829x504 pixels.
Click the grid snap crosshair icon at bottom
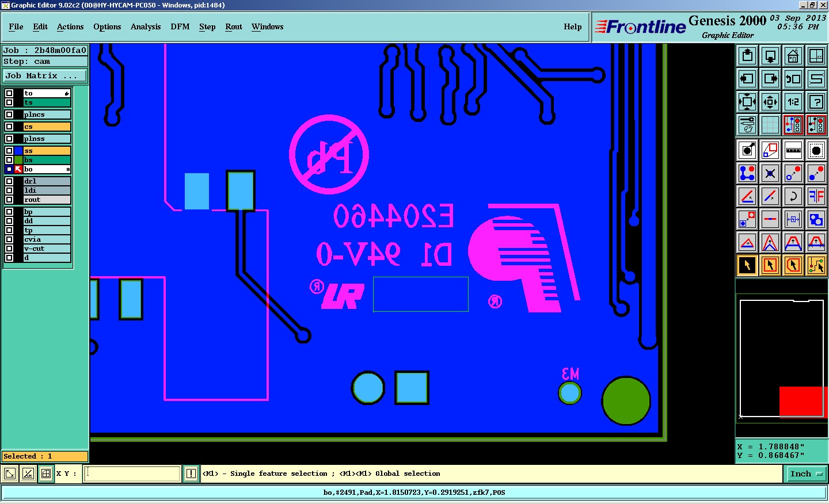[x=46, y=474]
